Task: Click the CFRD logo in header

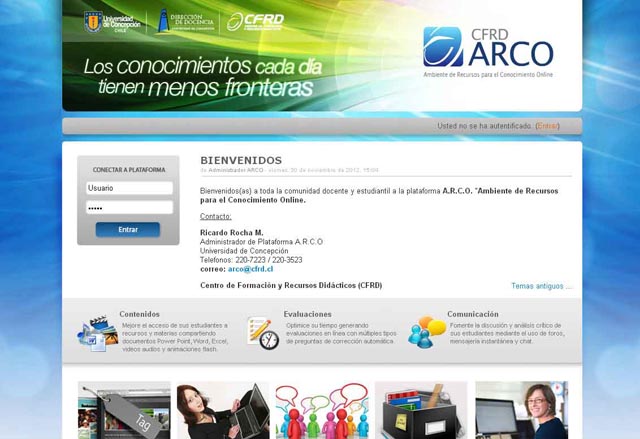Action: pos(255,22)
